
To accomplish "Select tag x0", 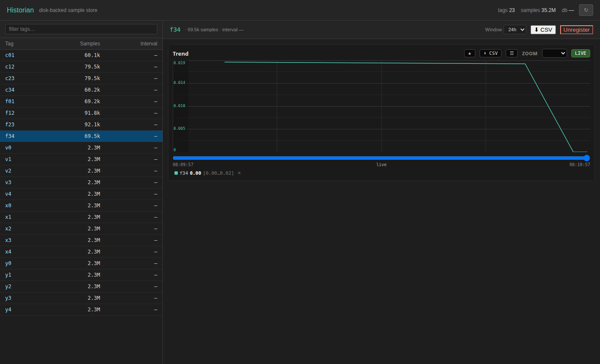I will pyautogui.click(x=81, y=206).
